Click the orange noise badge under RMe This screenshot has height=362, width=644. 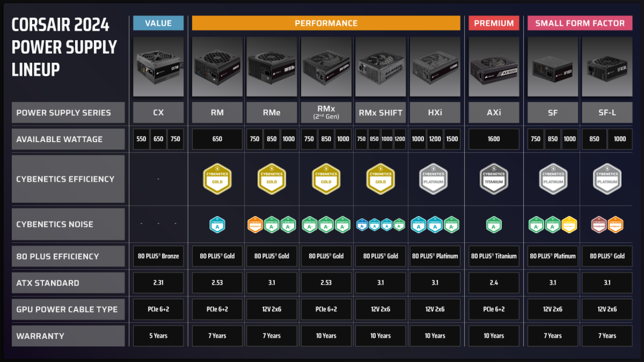pyautogui.click(x=255, y=225)
